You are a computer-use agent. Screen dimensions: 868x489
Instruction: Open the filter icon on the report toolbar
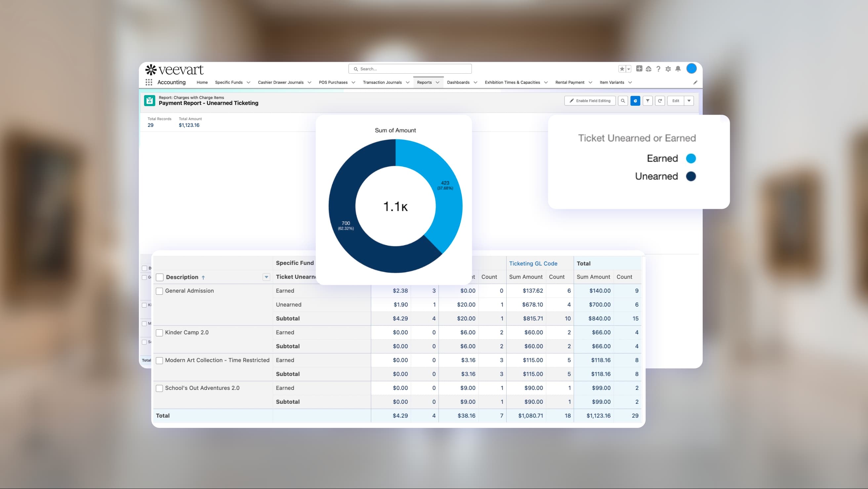(x=648, y=101)
